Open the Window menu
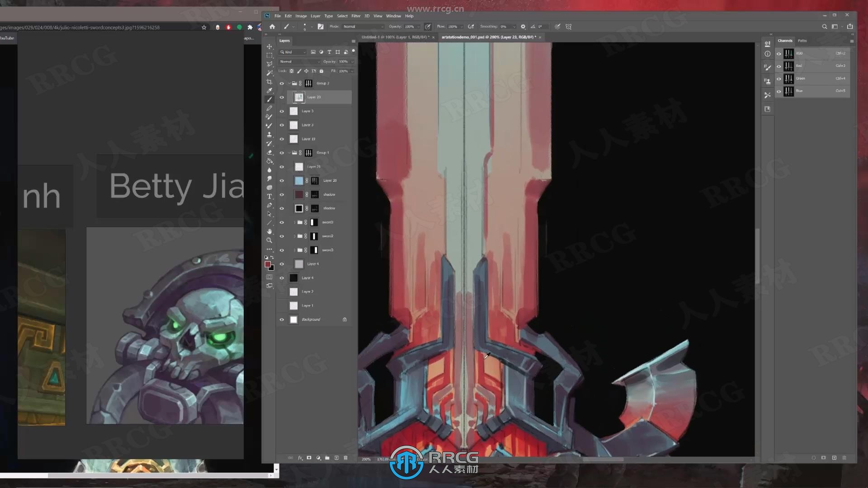 click(x=393, y=16)
